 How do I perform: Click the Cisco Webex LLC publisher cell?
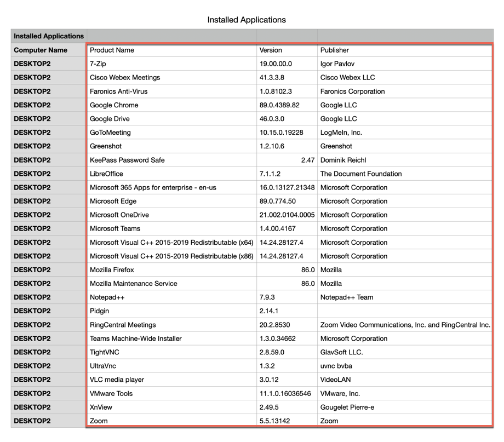[x=405, y=77]
